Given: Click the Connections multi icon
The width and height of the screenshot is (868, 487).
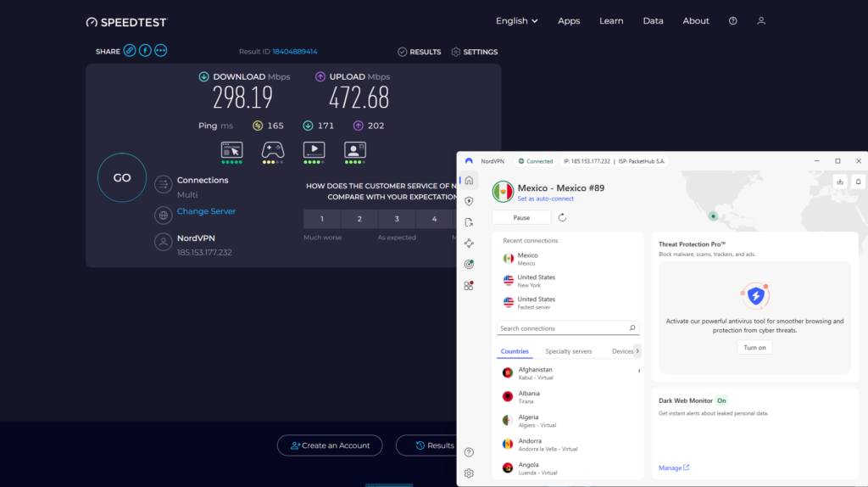Looking at the screenshot, I should point(164,184).
